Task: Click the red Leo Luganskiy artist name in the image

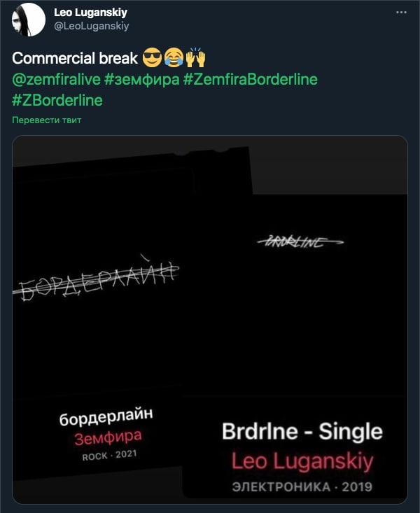Action: coord(302,461)
